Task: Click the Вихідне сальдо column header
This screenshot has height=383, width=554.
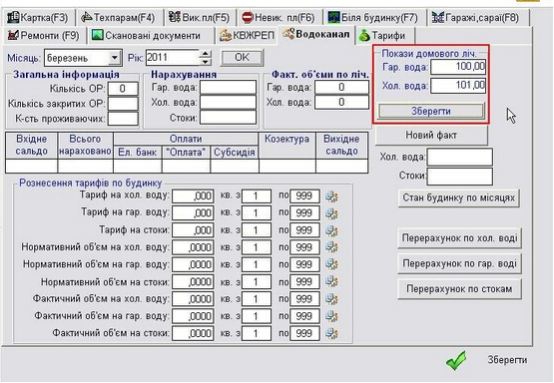Action: 342,145
